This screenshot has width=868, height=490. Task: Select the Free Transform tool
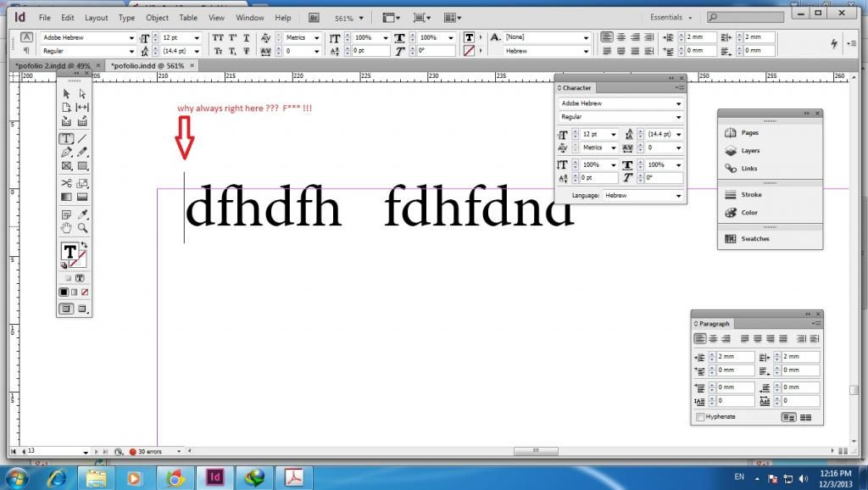point(82,183)
